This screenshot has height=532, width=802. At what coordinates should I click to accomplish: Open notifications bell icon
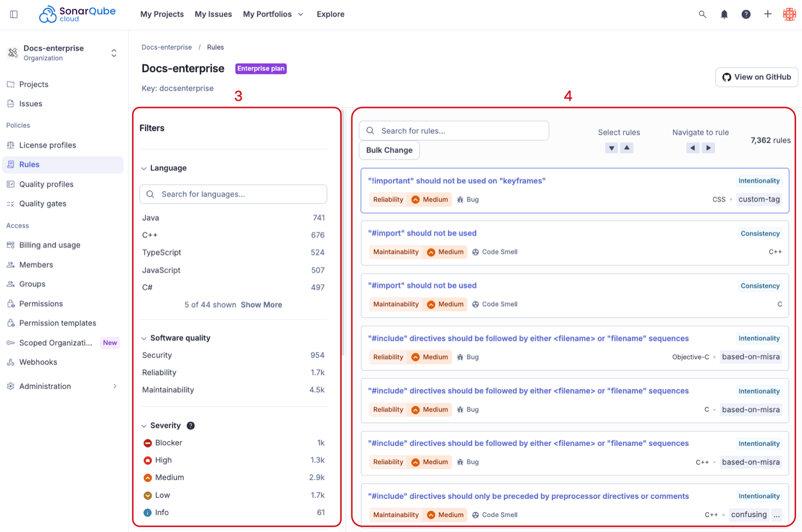[x=724, y=14]
